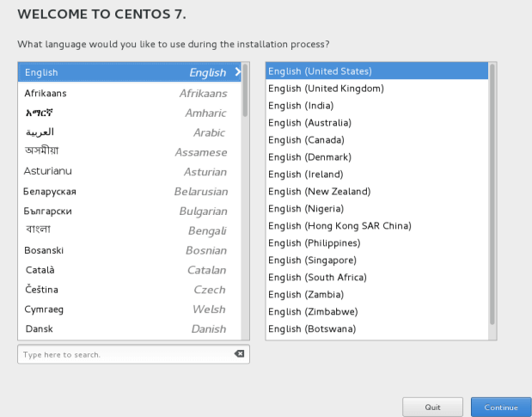Clear search field using backspace icon
Image resolution: width=532 pixels, height=417 pixels.
coord(239,354)
